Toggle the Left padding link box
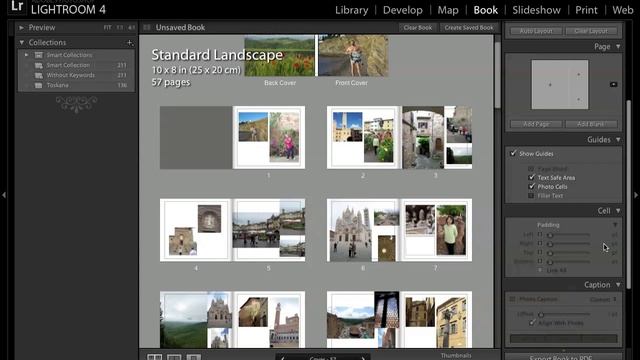This screenshot has width=640, height=360. point(540,235)
